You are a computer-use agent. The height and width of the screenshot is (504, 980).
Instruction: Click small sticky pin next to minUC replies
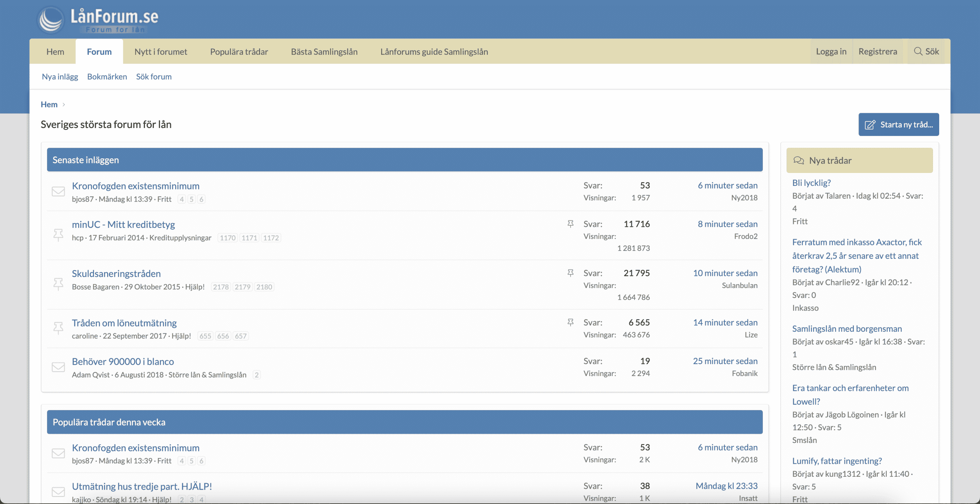pos(570,224)
